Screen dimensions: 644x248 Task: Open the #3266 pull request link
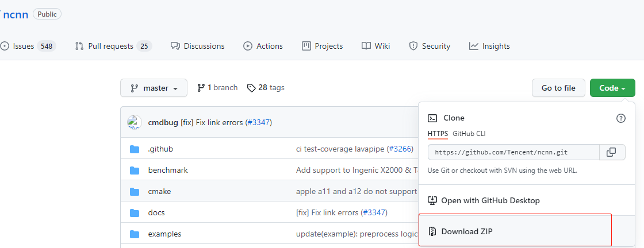pyautogui.click(x=400, y=149)
